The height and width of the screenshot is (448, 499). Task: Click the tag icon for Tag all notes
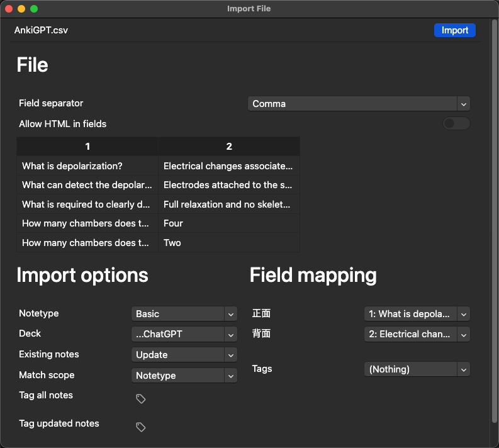(141, 399)
